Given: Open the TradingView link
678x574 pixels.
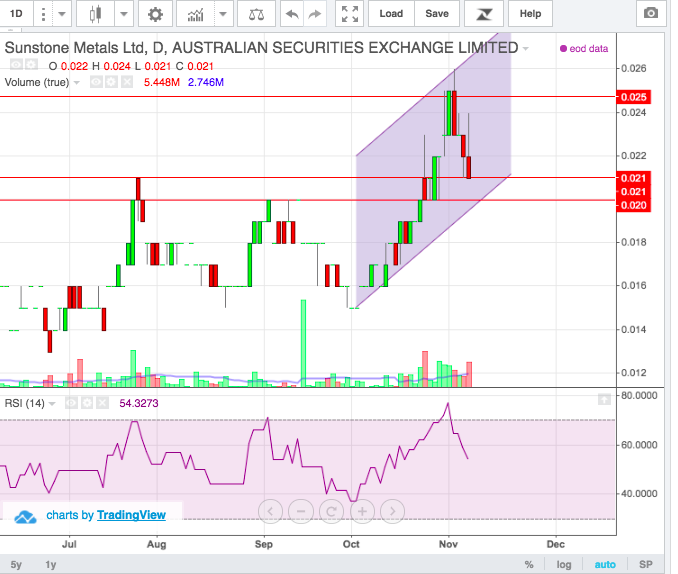Looking at the screenshot, I should coord(131,515).
